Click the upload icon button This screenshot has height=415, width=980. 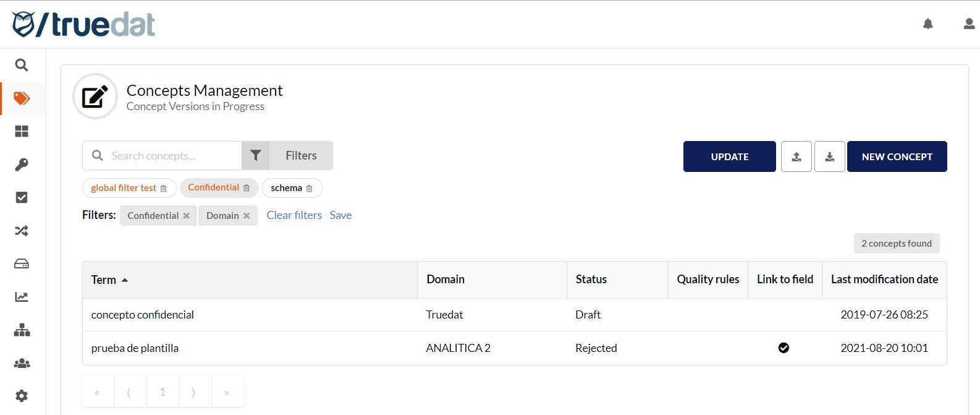pyautogui.click(x=796, y=156)
